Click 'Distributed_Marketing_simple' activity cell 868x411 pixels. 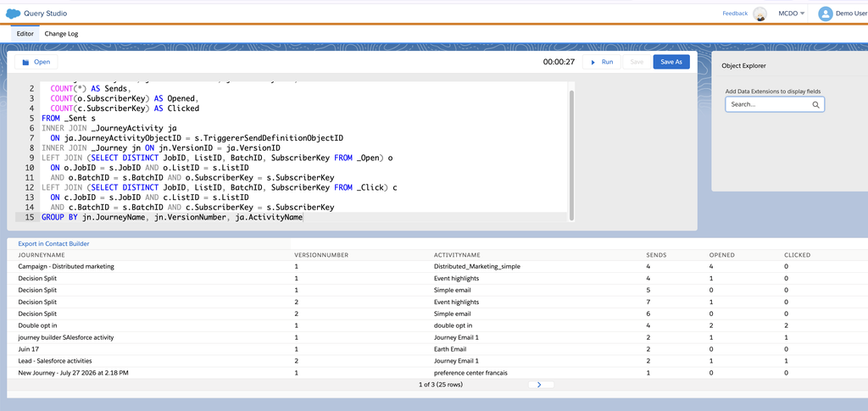coord(477,266)
